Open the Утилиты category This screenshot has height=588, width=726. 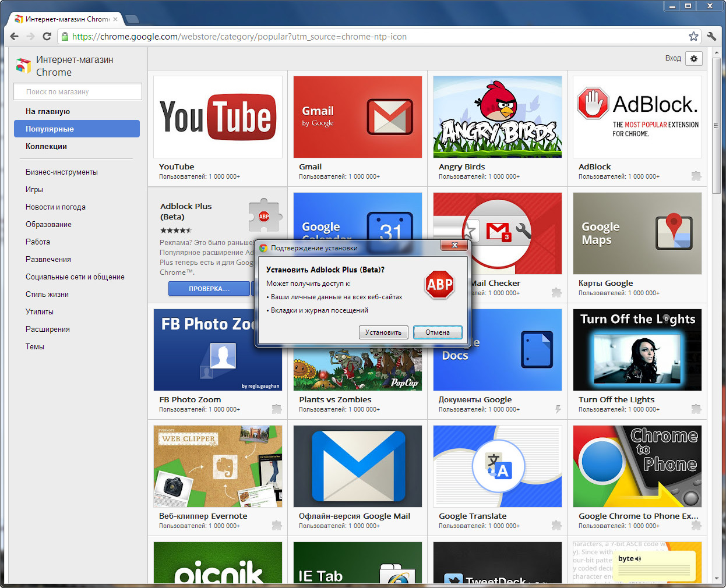click(x=40, y=311)
